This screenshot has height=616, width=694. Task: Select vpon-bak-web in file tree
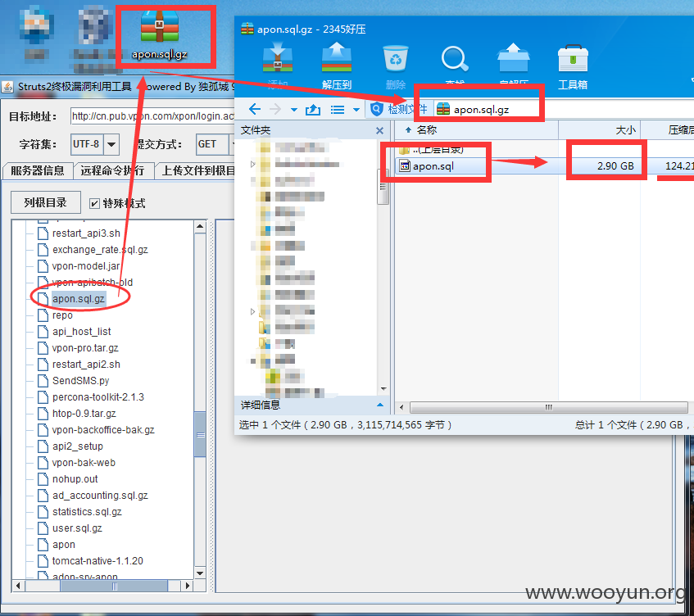[x=84, y=463]
